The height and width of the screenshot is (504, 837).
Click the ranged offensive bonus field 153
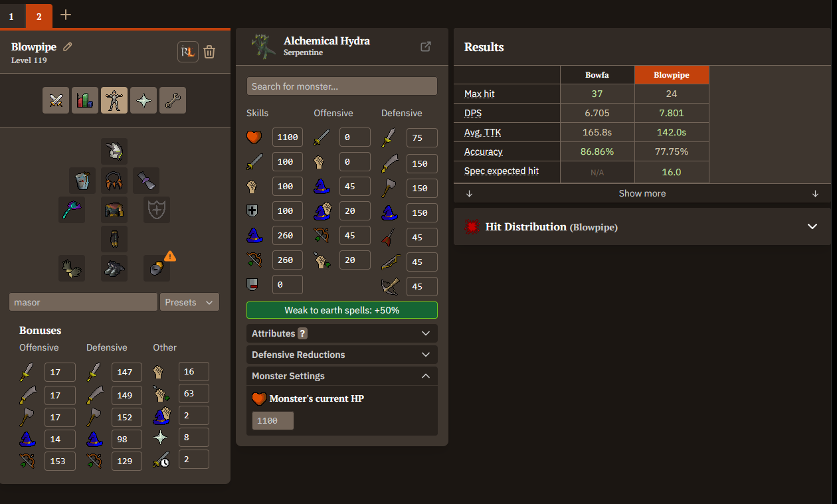pos(60,461)
